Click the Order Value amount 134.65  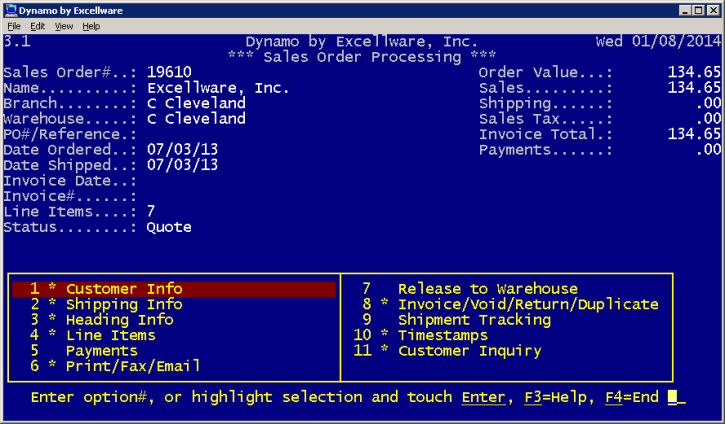(694, 72)
